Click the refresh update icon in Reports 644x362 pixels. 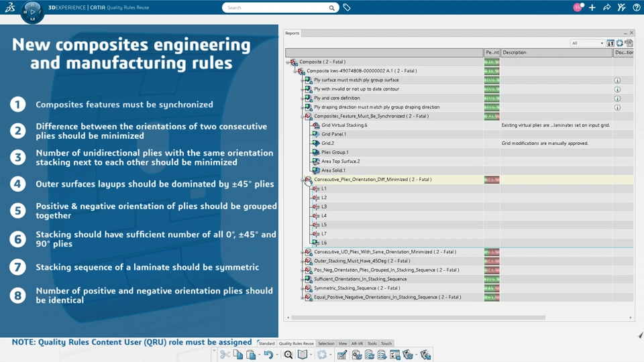tap(619, 43)
